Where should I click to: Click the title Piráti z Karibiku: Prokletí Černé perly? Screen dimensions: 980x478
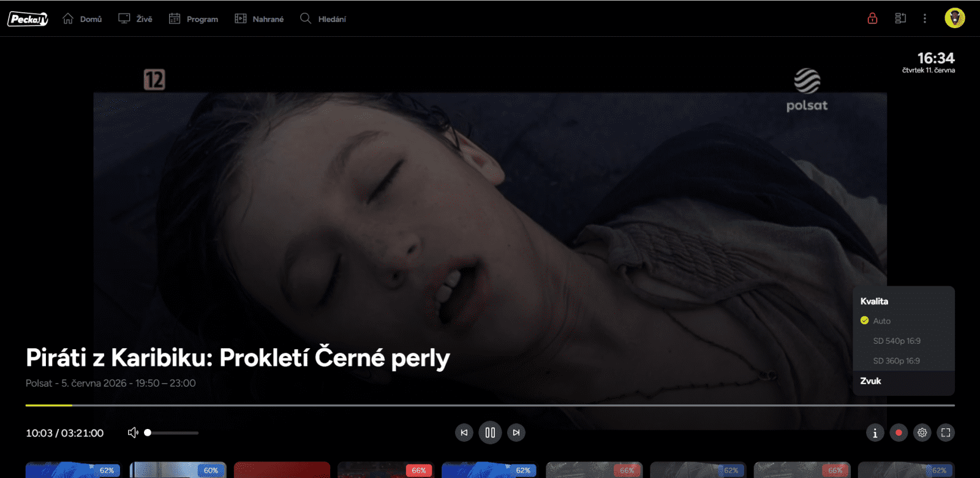coord(238,358)
